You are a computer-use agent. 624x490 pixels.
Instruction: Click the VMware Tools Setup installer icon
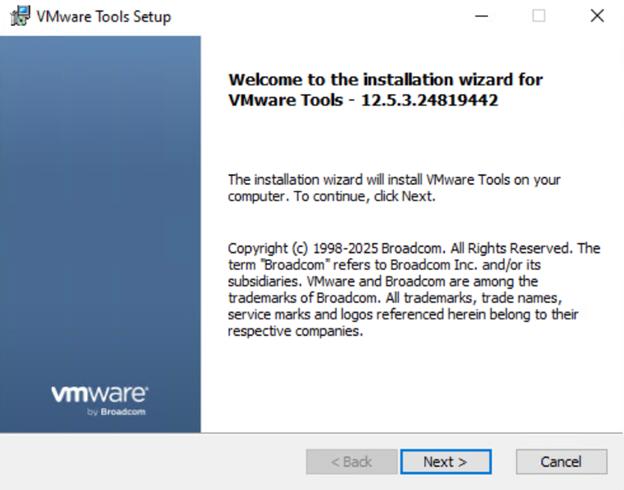(19, 16)
